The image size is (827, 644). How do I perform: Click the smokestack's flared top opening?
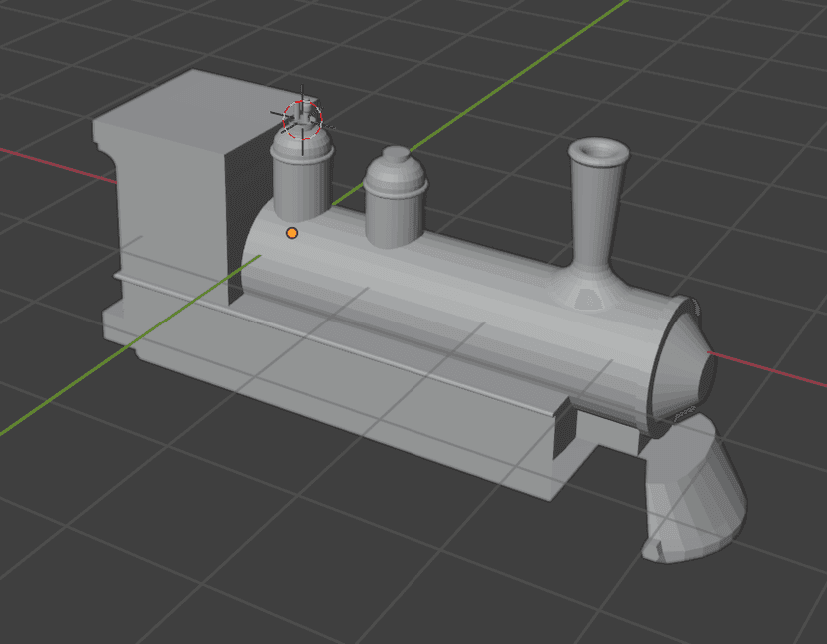tap(598, 152)
